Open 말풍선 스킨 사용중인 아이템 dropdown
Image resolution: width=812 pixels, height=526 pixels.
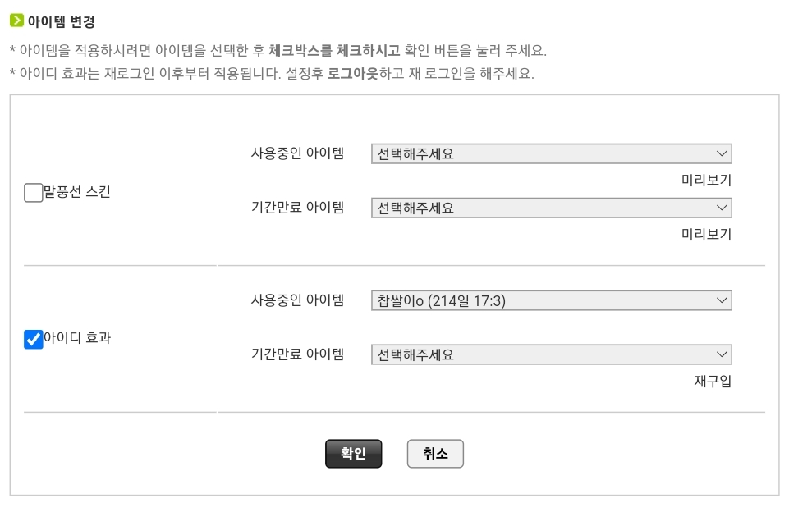pos(550,153)
